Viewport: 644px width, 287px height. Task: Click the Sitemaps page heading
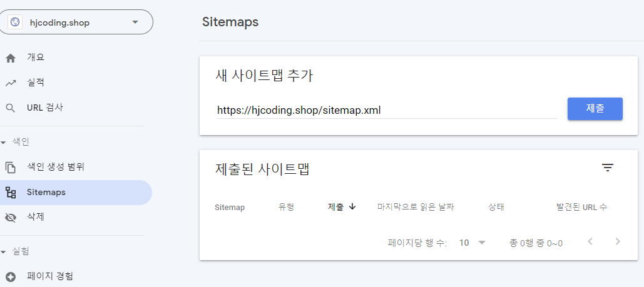tap(230, 22)
